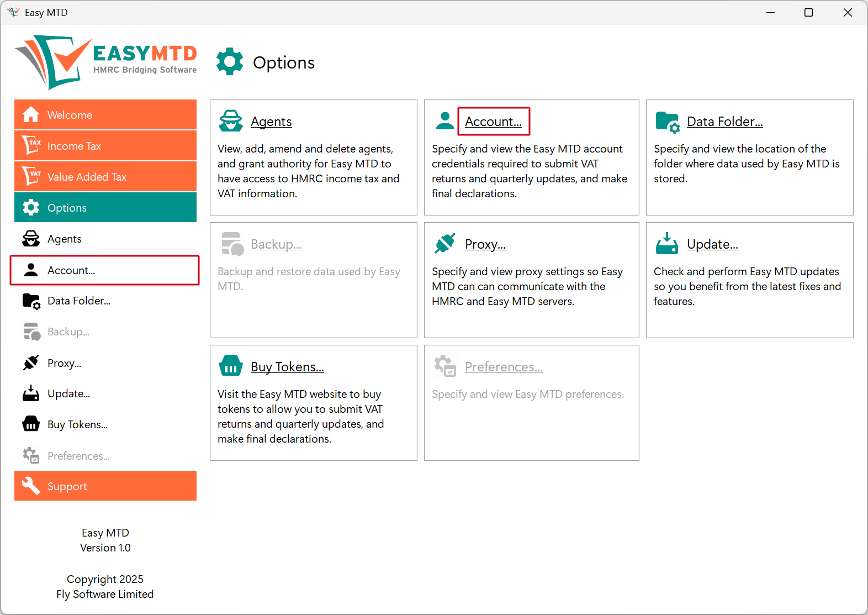
Task: Click the Update card download icon
Action: pos(667,243)
